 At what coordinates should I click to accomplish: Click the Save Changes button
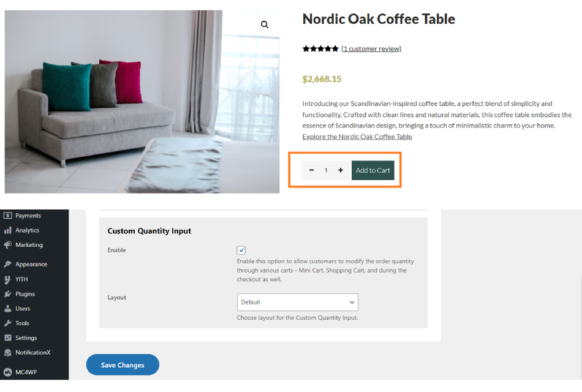click(123, 364)
